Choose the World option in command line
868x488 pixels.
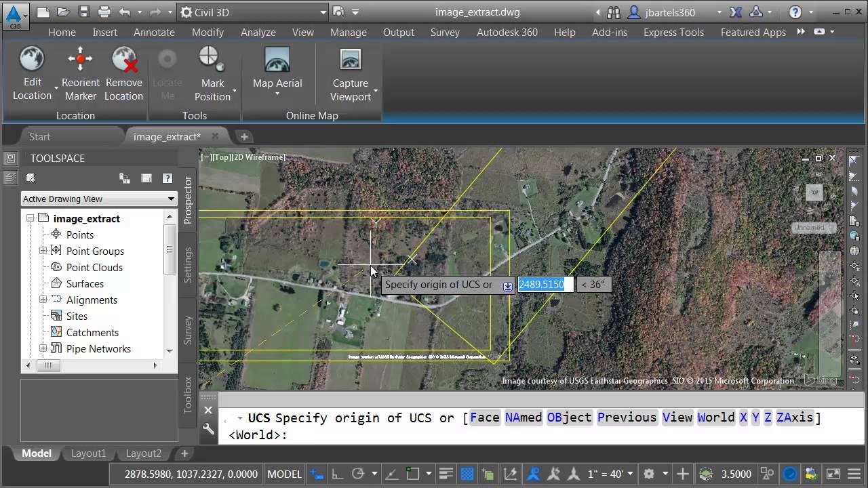pos(716,417)
